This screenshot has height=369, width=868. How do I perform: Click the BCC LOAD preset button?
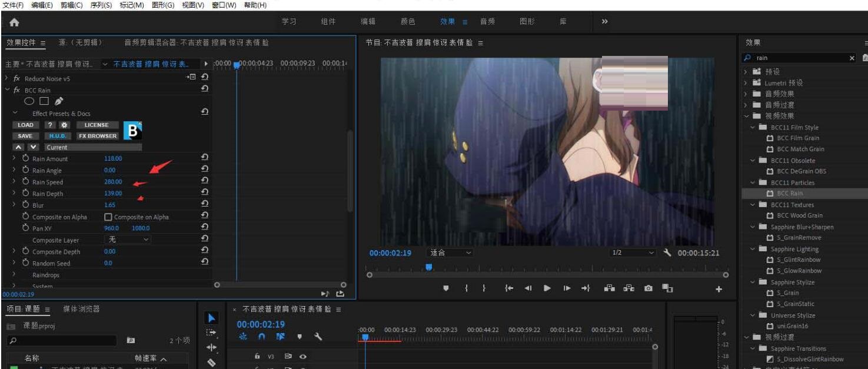(x=25, y=125)
